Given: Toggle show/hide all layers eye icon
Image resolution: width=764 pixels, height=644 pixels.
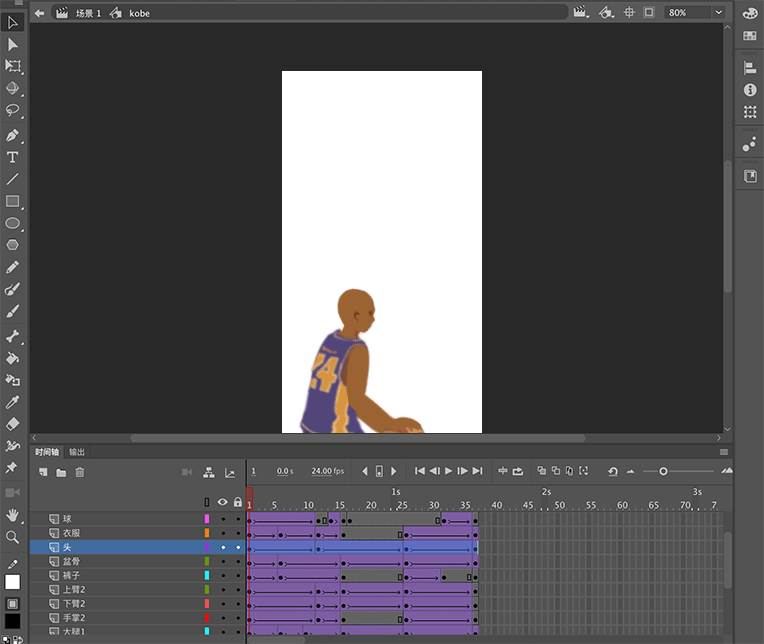Looking at the screenshot, I should tap(222, 502).
